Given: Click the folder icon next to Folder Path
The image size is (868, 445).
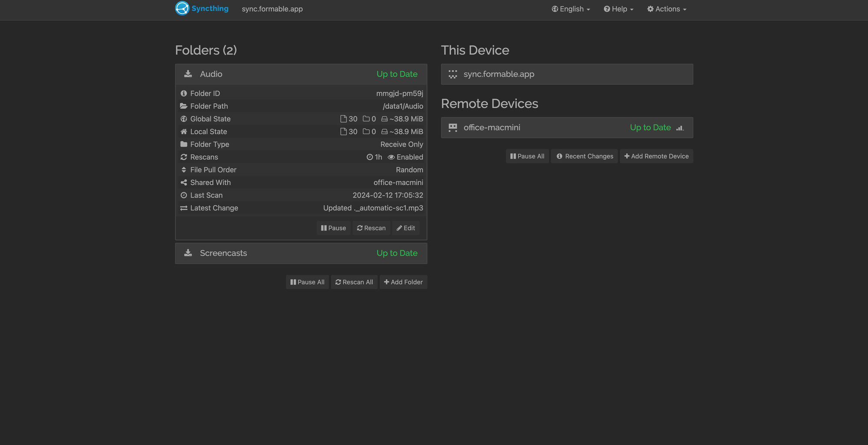Looking at the screenshot, I should (x=184, y=106).
